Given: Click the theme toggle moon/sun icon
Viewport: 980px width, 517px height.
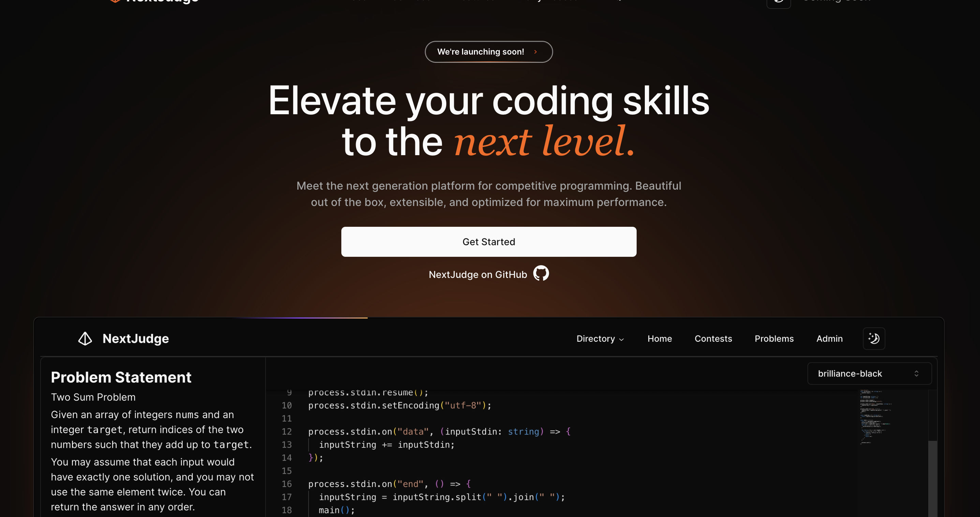Looking at the screenshot, I should click(874, 338).
